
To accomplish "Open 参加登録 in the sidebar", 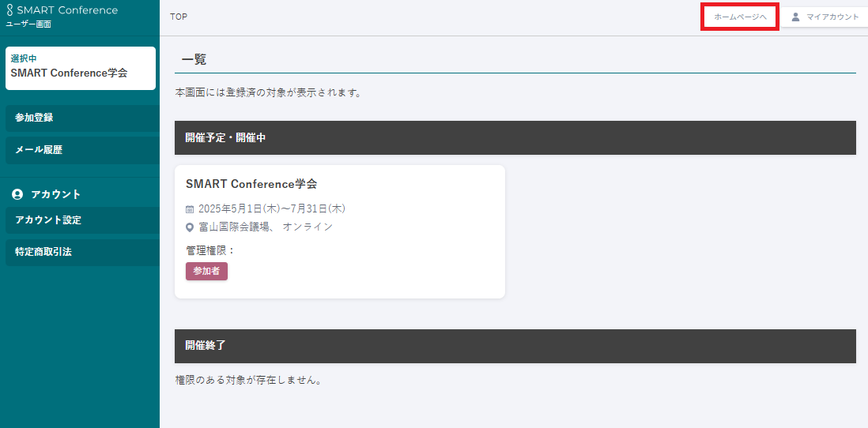I will [82, 118].
